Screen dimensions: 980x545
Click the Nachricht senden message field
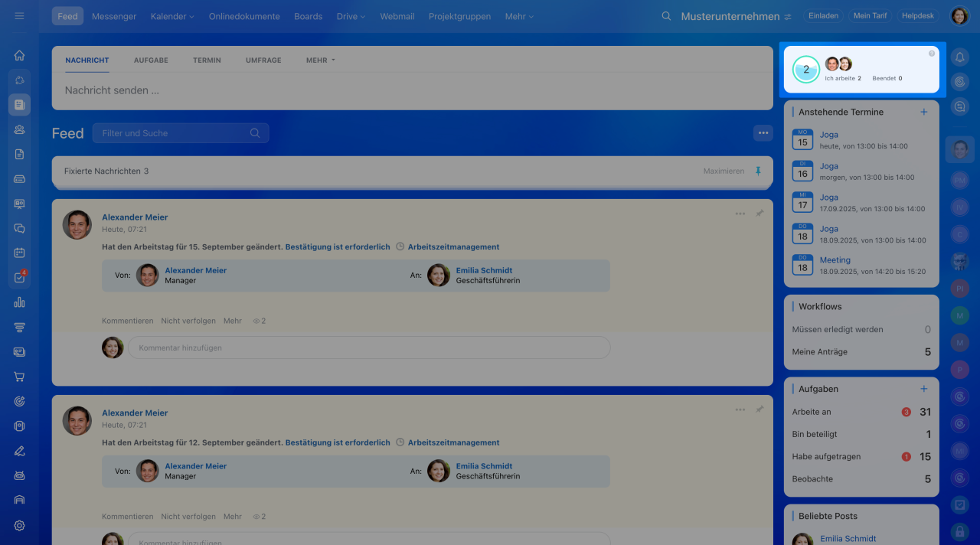[412, 90]
